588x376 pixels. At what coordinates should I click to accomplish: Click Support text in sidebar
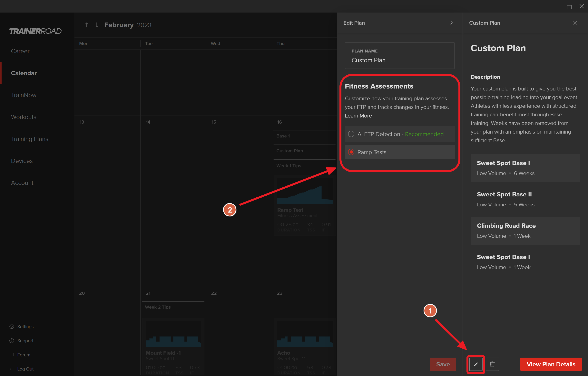(x=25, y=341)
